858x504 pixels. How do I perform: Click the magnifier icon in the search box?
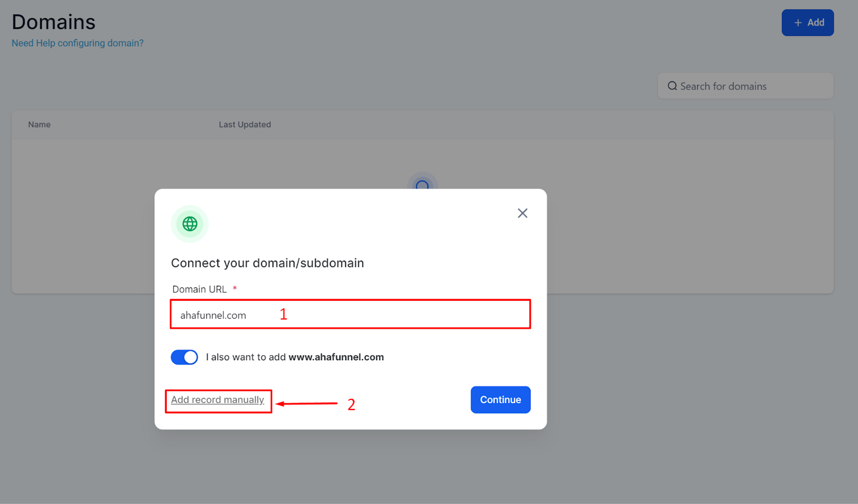(x=672, y=86)
